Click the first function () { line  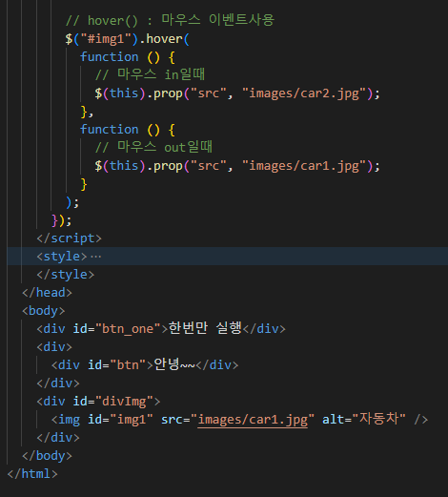[127, 57]
